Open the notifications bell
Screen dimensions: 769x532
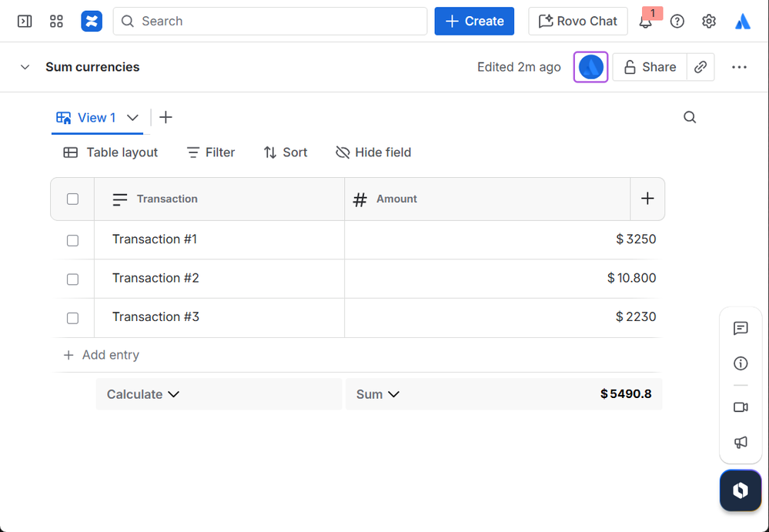tap(645, 22)
